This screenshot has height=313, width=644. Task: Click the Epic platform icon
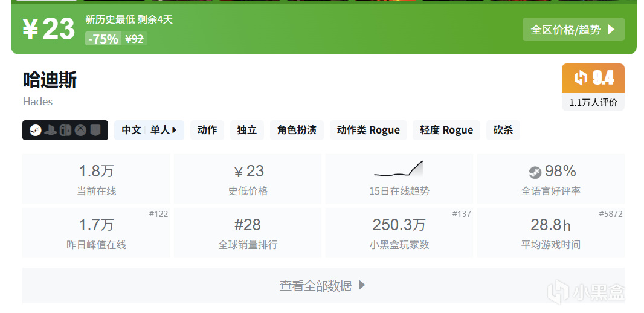[95, 130]
